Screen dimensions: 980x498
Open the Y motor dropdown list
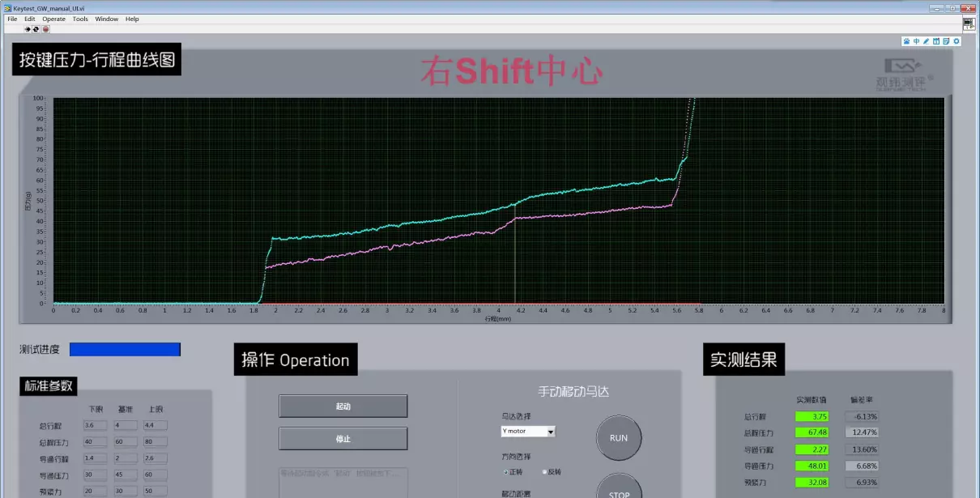[x=528, y=432]
